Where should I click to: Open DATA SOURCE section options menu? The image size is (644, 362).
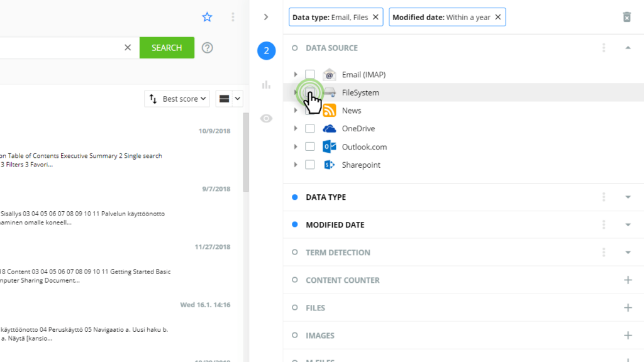pyautogui.click(x=604, y=48)
